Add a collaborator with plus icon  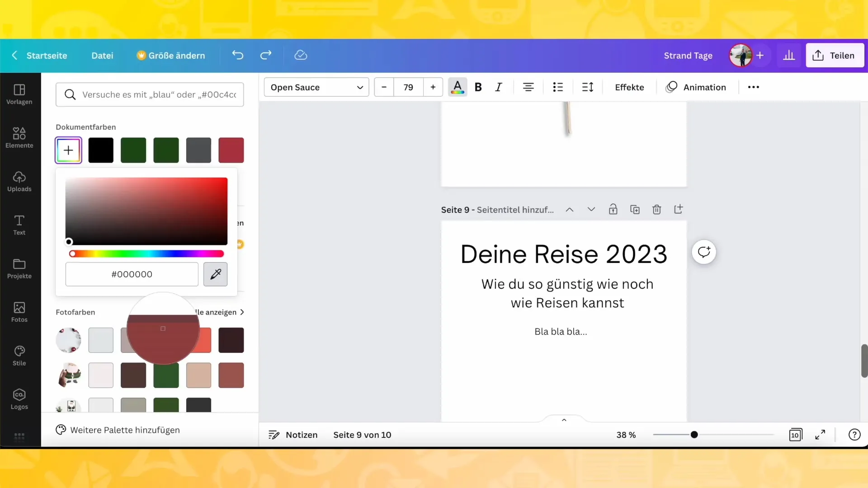point(760,55)
